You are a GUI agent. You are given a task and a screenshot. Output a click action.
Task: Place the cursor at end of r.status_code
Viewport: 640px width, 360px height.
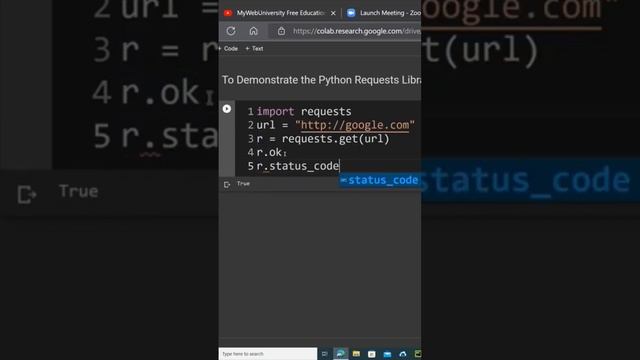click(339, 166)
